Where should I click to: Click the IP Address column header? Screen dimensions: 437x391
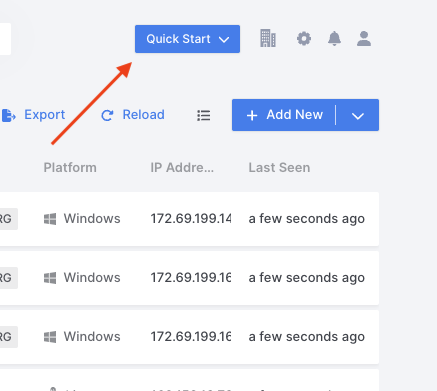coord(182,168)
